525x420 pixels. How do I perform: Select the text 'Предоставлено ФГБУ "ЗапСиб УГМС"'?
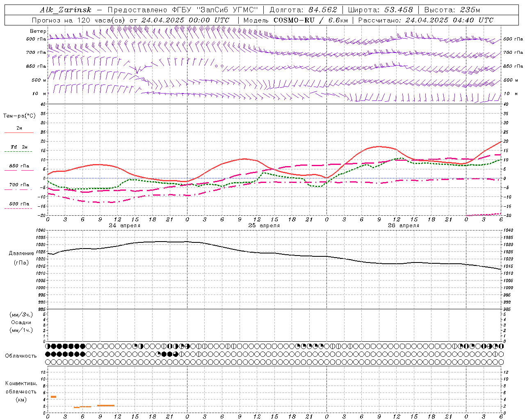click(x=183, y=10)
